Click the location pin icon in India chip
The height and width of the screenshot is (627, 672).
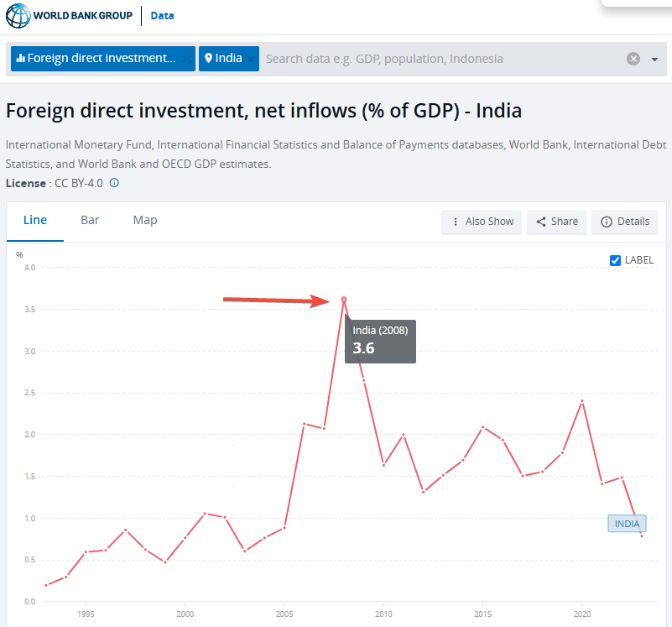(x=208, y=59)
